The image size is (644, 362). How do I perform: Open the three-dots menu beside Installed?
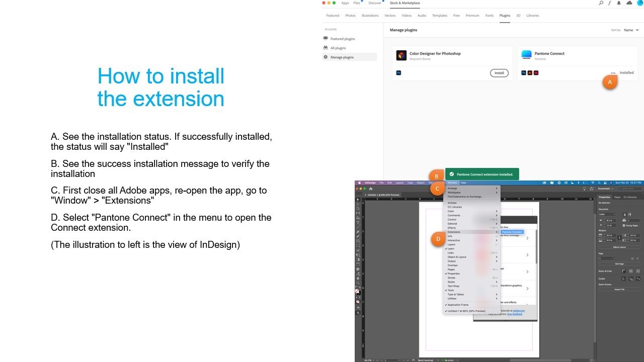pyautogui.click(x=613, y=73)
